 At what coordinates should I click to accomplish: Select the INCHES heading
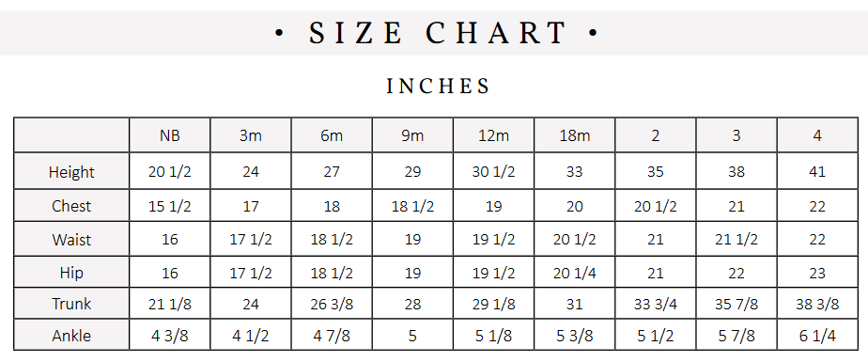click(x=438, y=86)
